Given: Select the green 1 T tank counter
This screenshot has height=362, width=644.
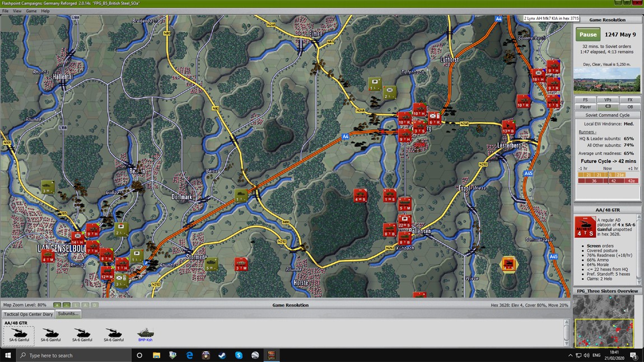Looking at the screenshot, I should pos(241,196).
